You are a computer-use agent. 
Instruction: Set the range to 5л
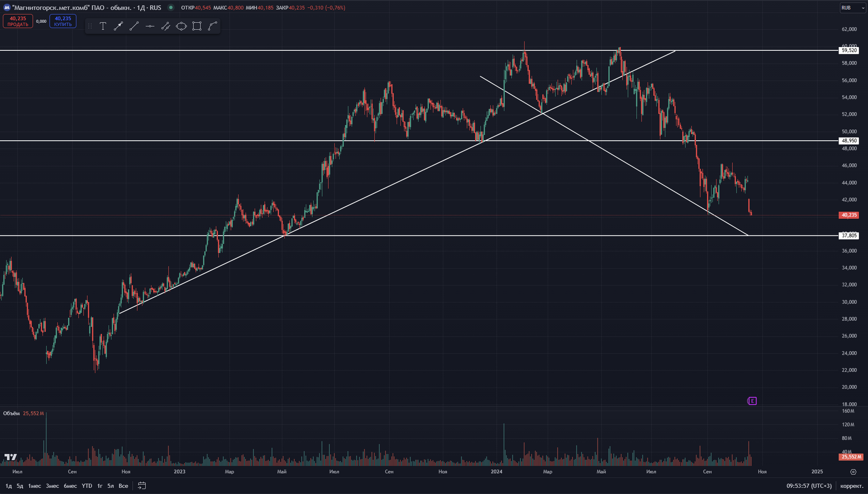[x=111, y=486]
